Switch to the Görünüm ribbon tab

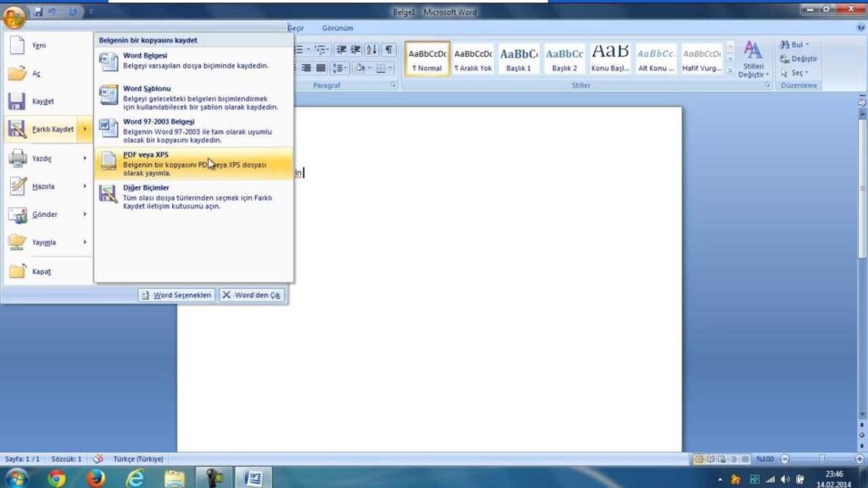click(x=337, y=28)
